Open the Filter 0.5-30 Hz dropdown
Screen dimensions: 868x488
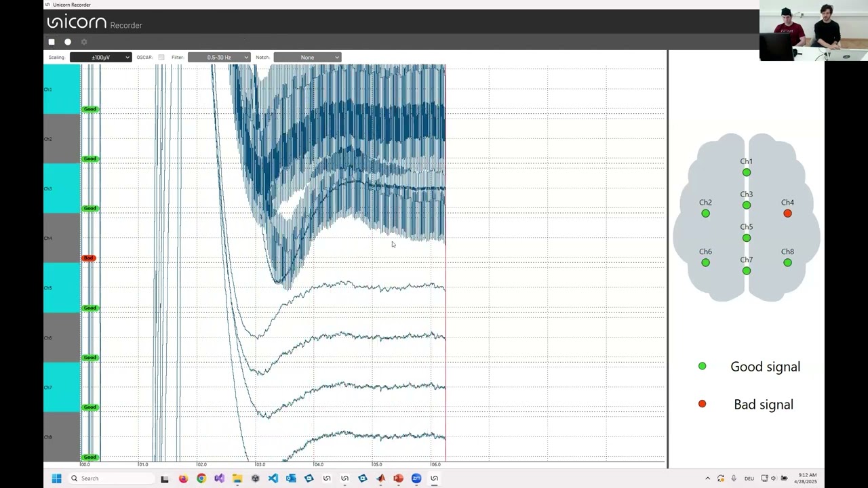[x=219, y=57]
